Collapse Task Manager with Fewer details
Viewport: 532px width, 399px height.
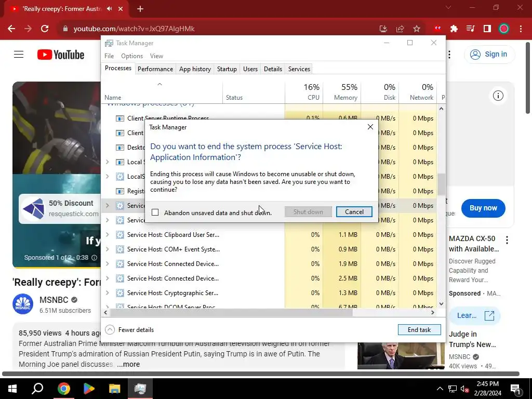129,330
